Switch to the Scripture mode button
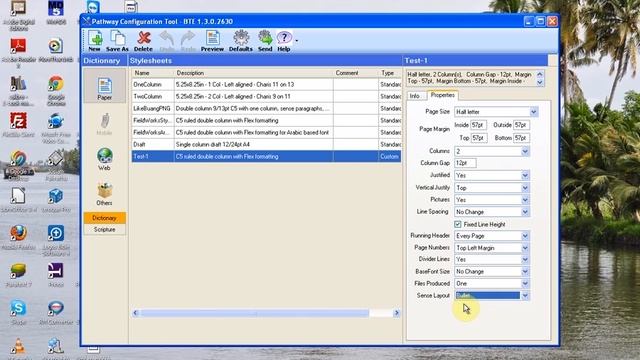The image size is (640, 360). click(104, 229)
